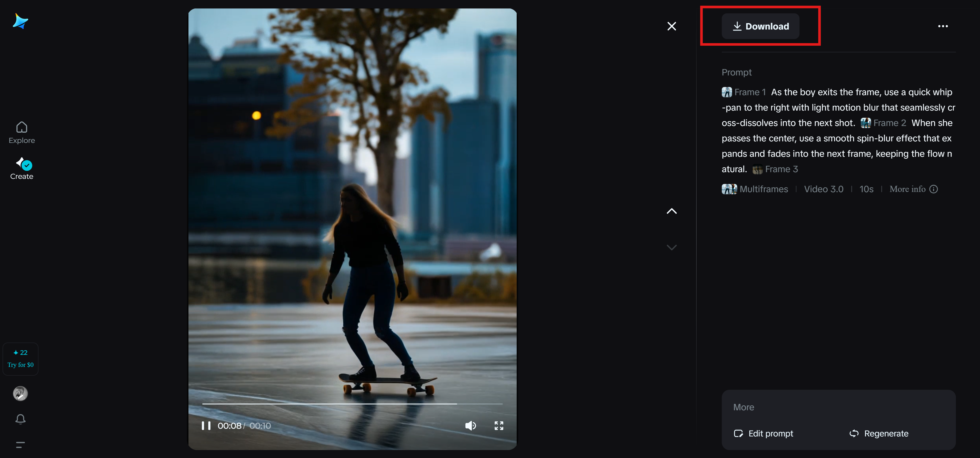This screenshot has width=980, height=458.
Task: Open notifications via the bell icon
Action: point(21,419)
